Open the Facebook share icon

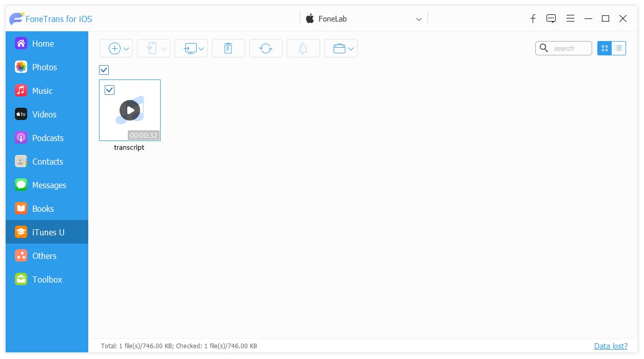pyautogui.click(x=533, y=18)
